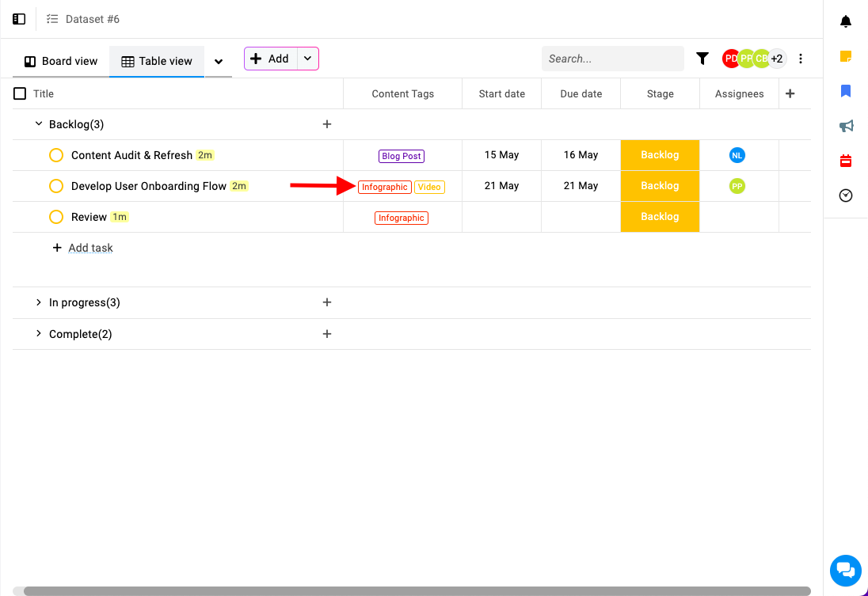The width and height of the screenshot is (868, 596).
Task: Click the Stage column header
Action: (x=660, y=93)
